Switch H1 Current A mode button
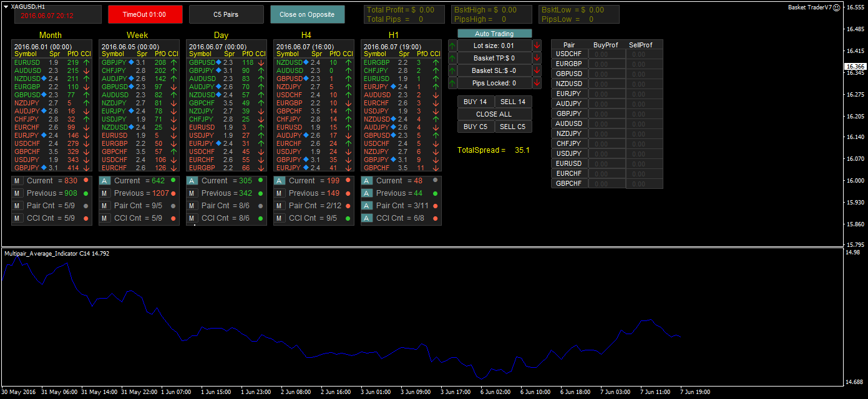Screen dimensions: 868x399 [367, 181]
